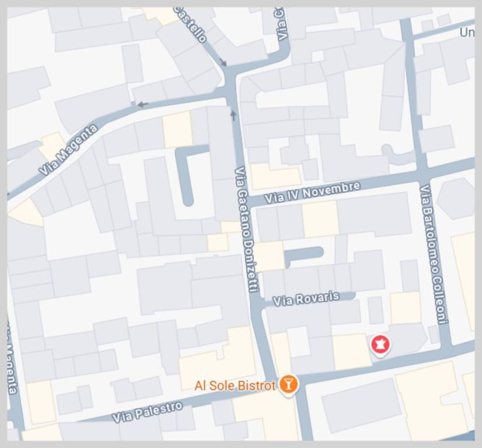The width and height of the screenshot is (482, 448).
Task: Click the Via Bartolomeo Colleoni street label
Action: [x=434, y=254]
